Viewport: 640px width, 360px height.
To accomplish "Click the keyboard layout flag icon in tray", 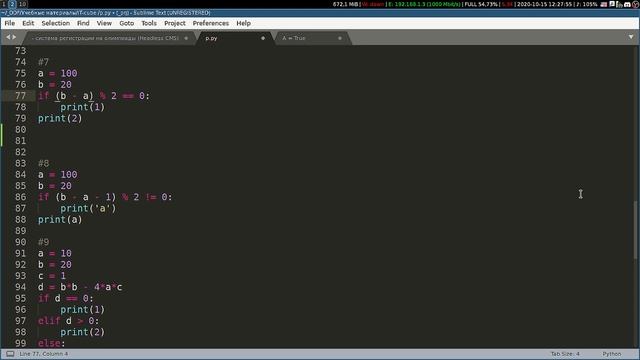I will [x=604, y=4].
